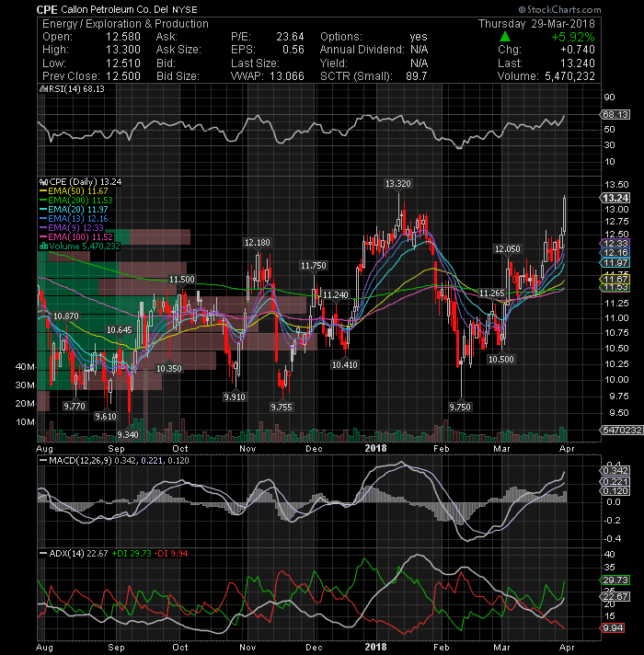Screen dimensions: 644x655
Task: Click the Volume 5,470,232 value in header
Action: [x=569, y=76]
